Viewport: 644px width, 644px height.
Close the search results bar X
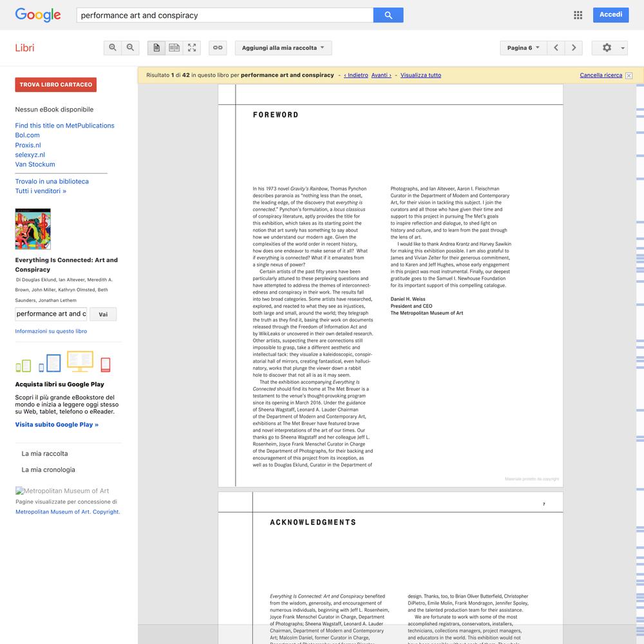(629, 75)
